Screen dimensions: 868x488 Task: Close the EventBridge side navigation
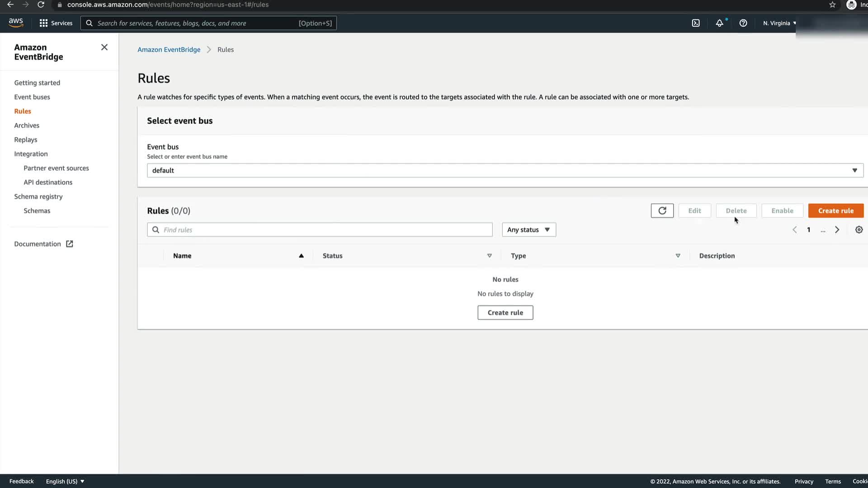point(104,47)
